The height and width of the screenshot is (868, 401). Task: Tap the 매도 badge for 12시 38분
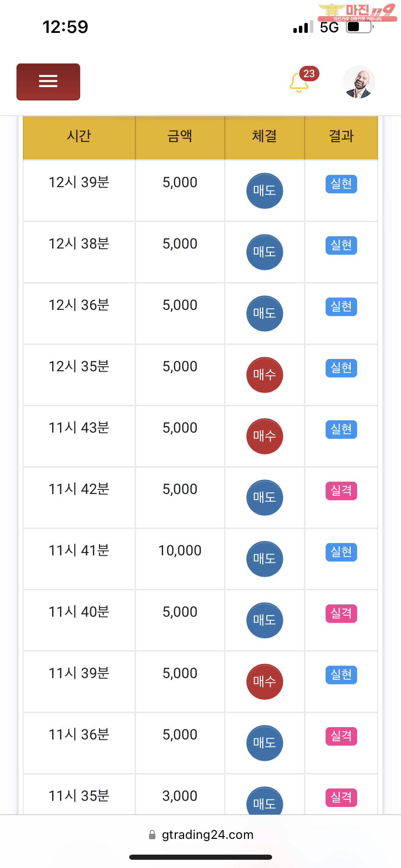tap(265, 252)
